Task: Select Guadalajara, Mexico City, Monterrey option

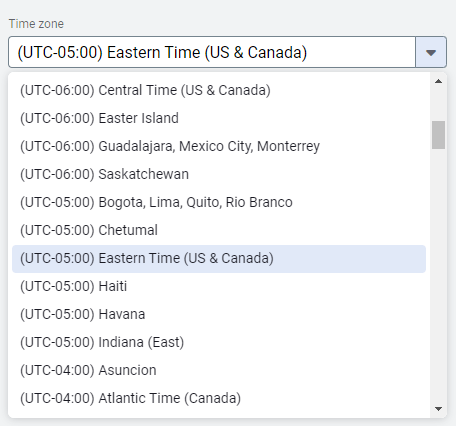Action: pyautogui.click(x=219, y=146)
